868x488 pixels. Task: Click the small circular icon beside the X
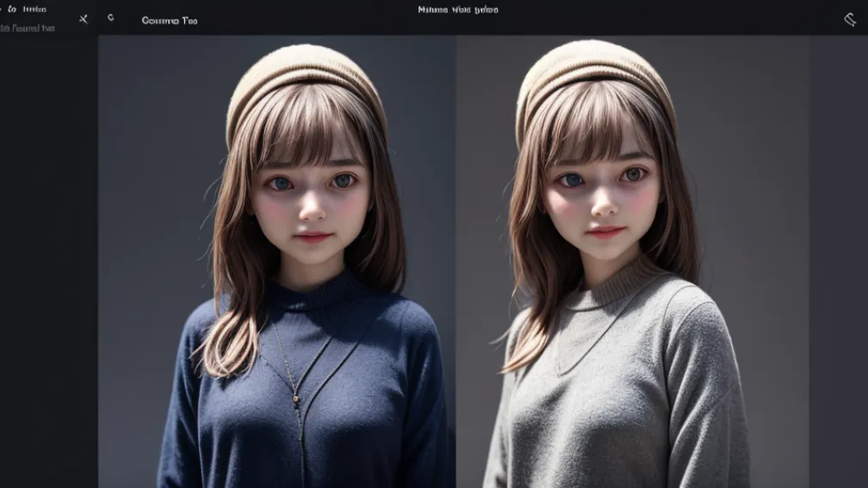pyautogui.click(x=110, y=18)
